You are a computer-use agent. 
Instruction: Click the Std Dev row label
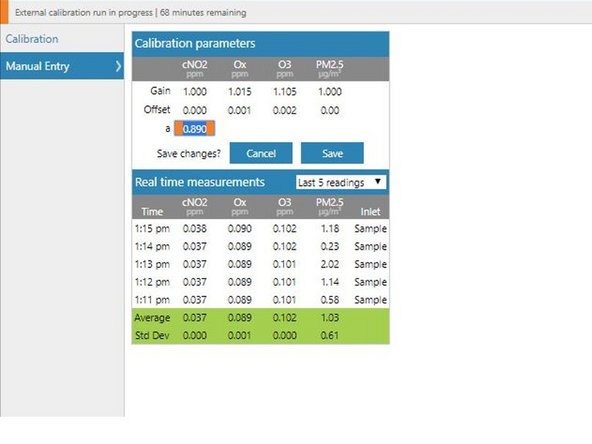pyautogui.click(x=152, y=335)
